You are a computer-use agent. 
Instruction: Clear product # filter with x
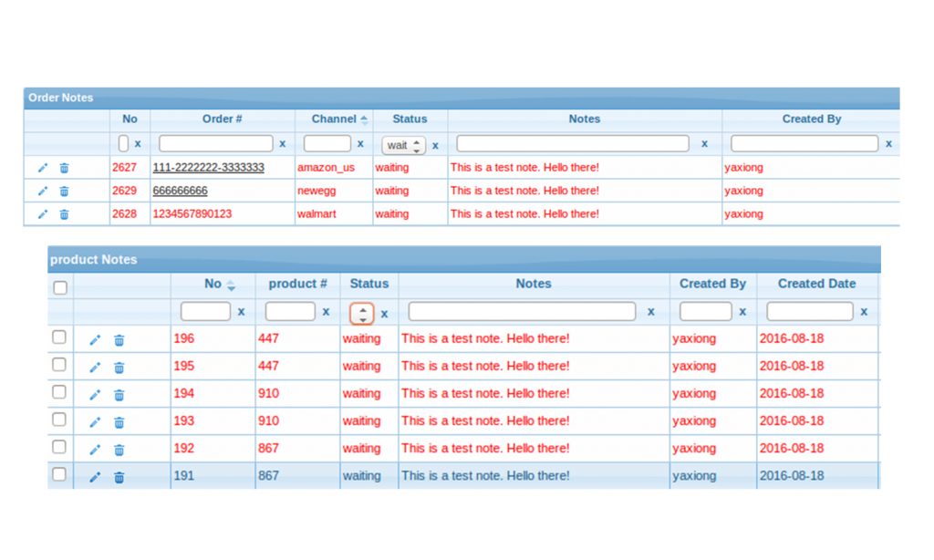click(x=326, y=312)
